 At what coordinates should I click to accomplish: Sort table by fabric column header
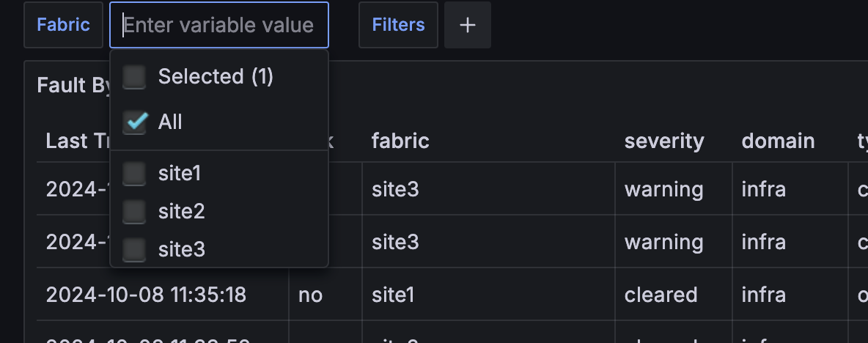point(400,141)
